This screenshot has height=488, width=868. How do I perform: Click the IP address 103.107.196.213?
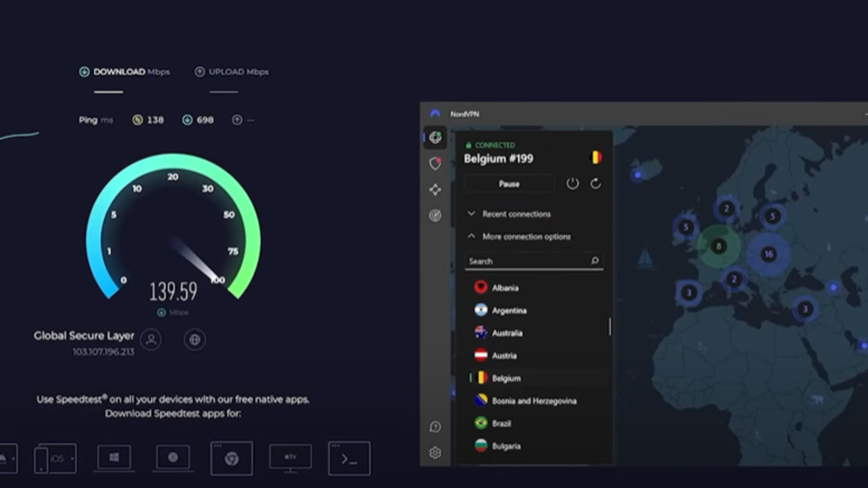(103, 352)
